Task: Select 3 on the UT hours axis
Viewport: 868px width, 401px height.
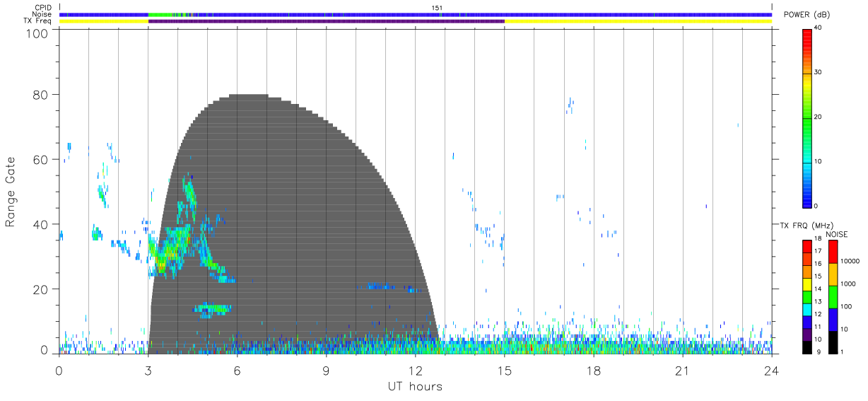Action: click(x=148, y=371)
